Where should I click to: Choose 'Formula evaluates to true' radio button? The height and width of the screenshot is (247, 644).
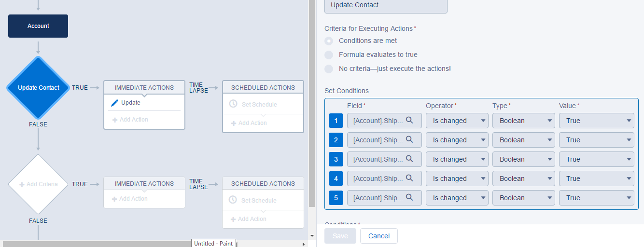(x=329, y=55)
